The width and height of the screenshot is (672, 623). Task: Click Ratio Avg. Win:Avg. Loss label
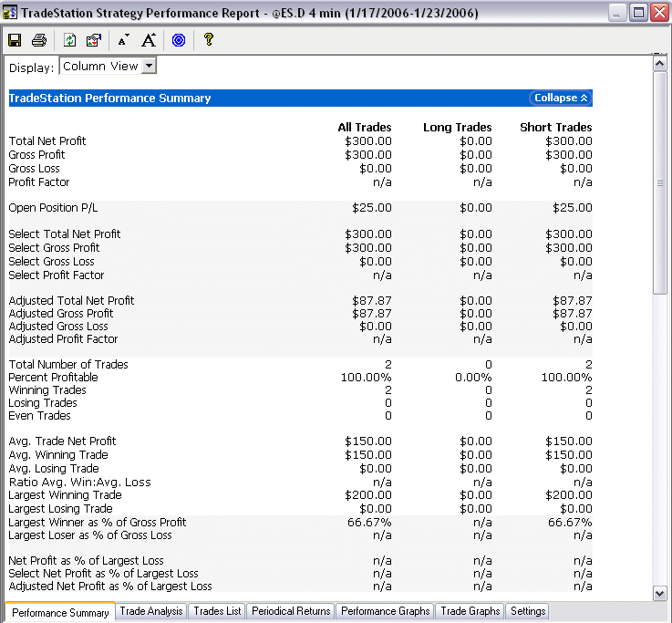[x=79, y=483]
